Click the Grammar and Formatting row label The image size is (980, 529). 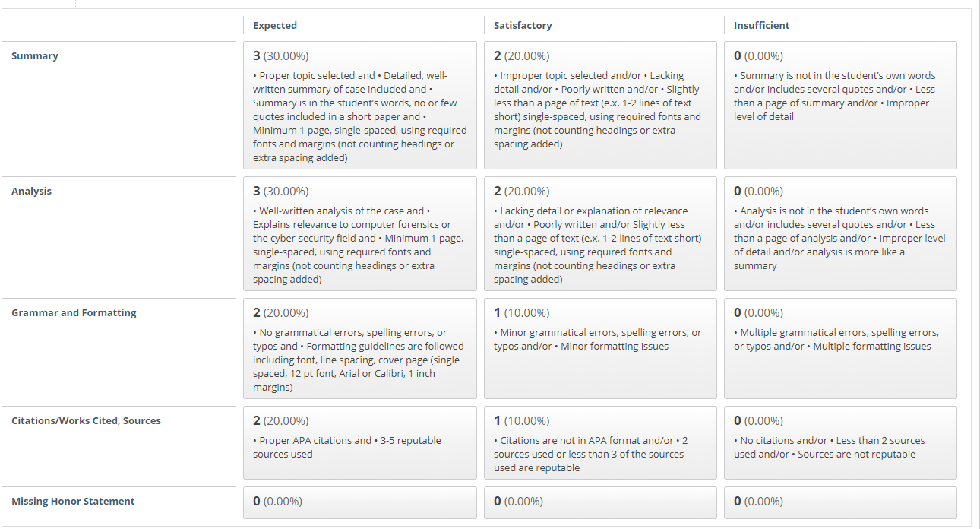74,313
